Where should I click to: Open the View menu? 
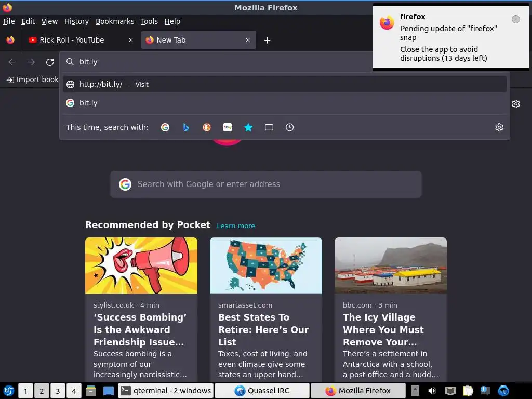point(49,21)
